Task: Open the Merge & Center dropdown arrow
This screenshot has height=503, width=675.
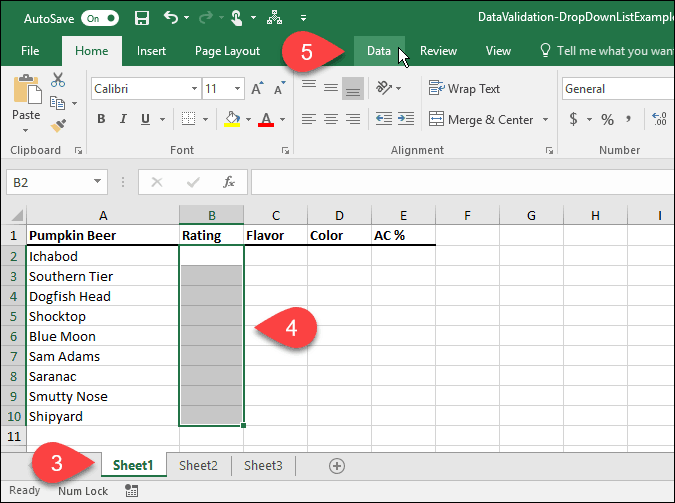Action: coord(545,119)
